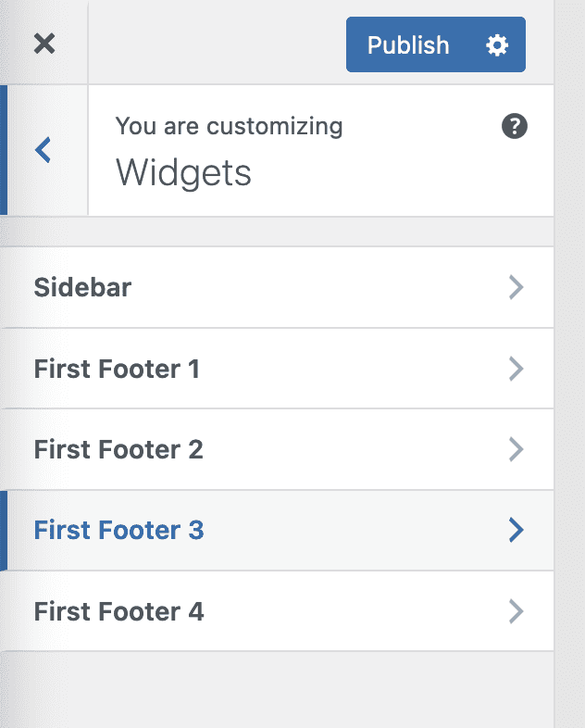The image size is (585, 728).
Task: Show help via the question mark icon
Action: [515, 127]
